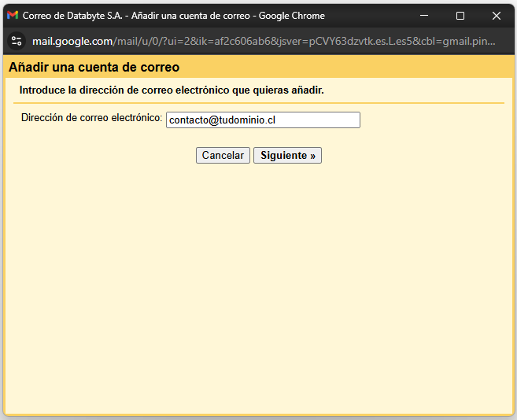Close the Añadir una cuenta de correo window

497,16
